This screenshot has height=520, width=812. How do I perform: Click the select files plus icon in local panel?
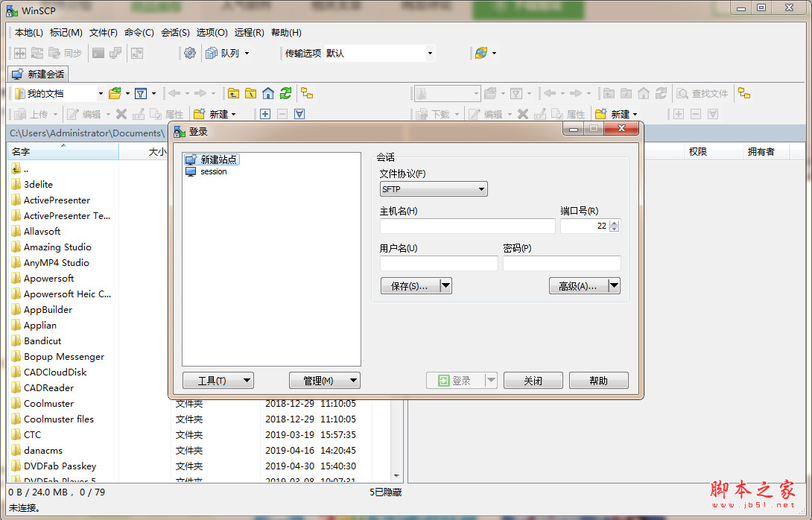(x=265, y=114)
